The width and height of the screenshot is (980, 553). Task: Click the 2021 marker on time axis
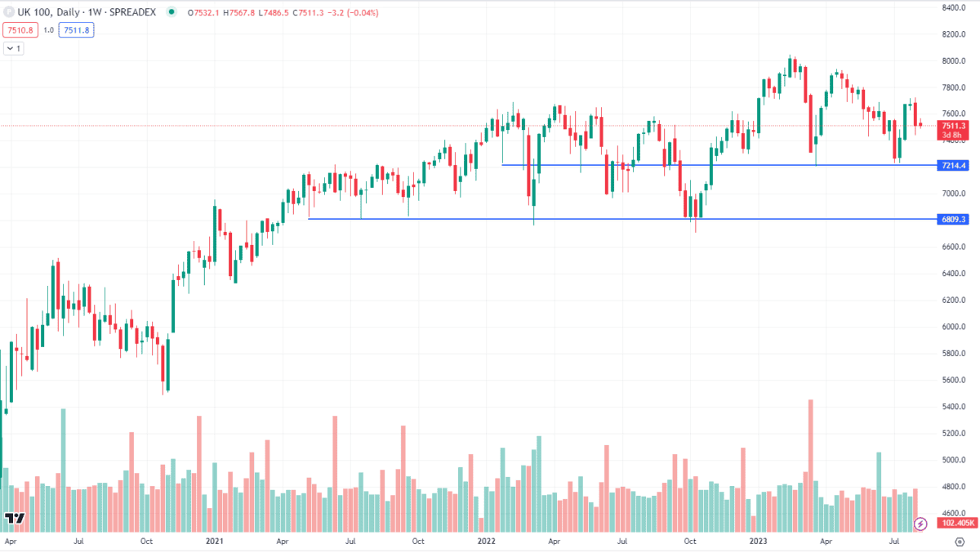coord(214,541)
